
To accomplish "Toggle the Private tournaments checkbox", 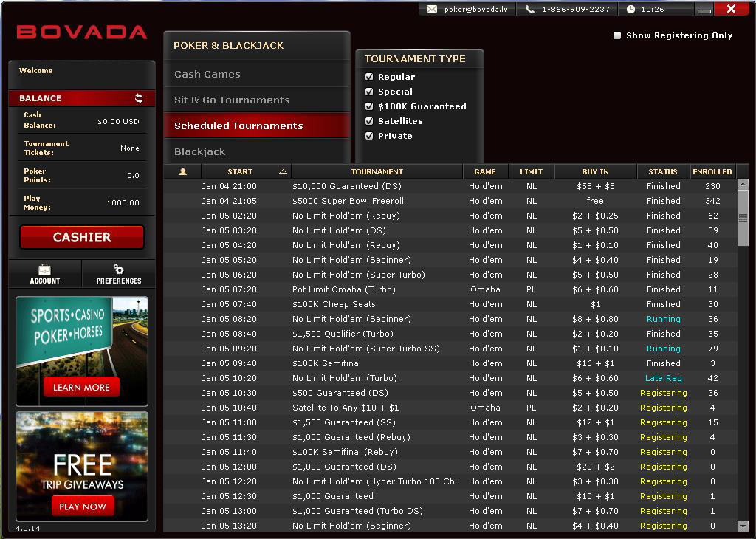I will coord(369,136).
